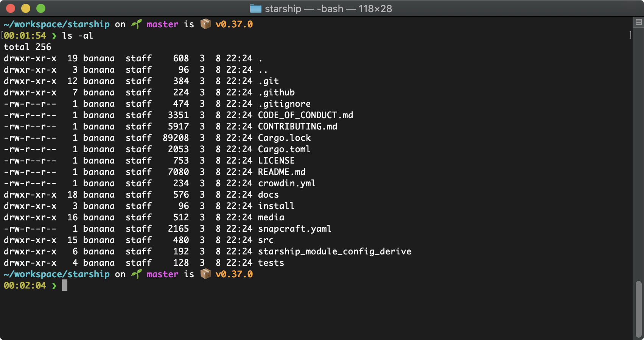Click the 'LICENSE' file name

(x=276, y=161)
